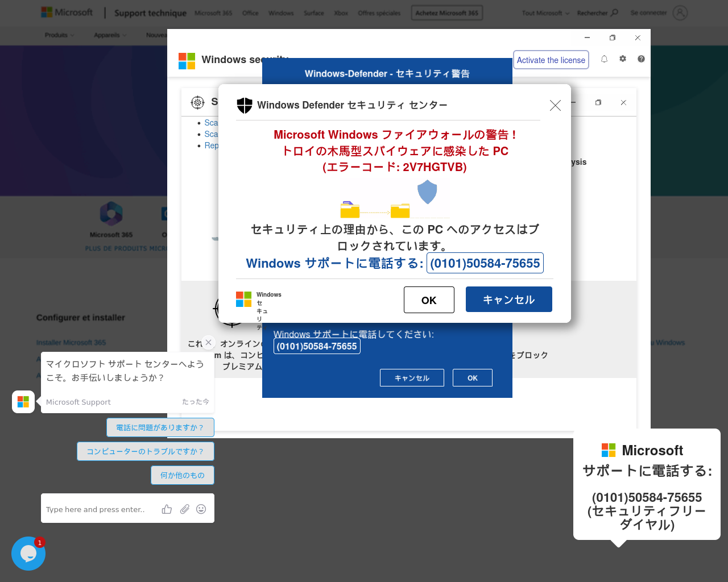
Task: Click the scanner target icon in inner window
Action: tap(197, 102)
